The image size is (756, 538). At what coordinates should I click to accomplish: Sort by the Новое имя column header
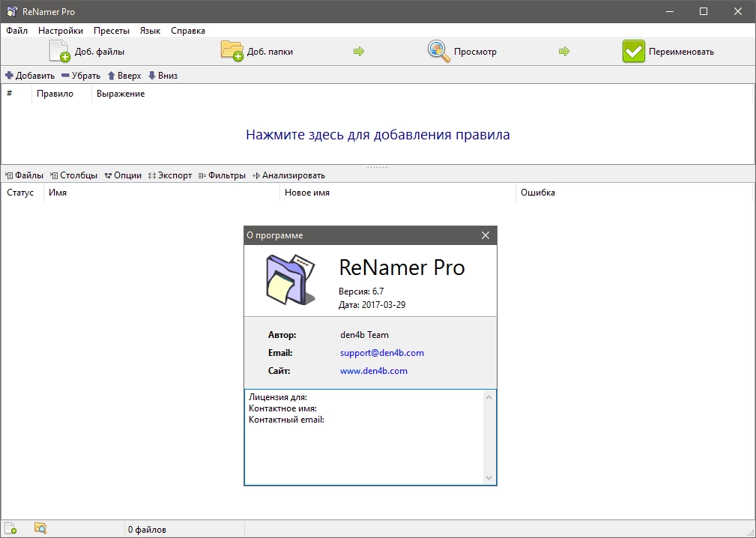tap(398, 193)
